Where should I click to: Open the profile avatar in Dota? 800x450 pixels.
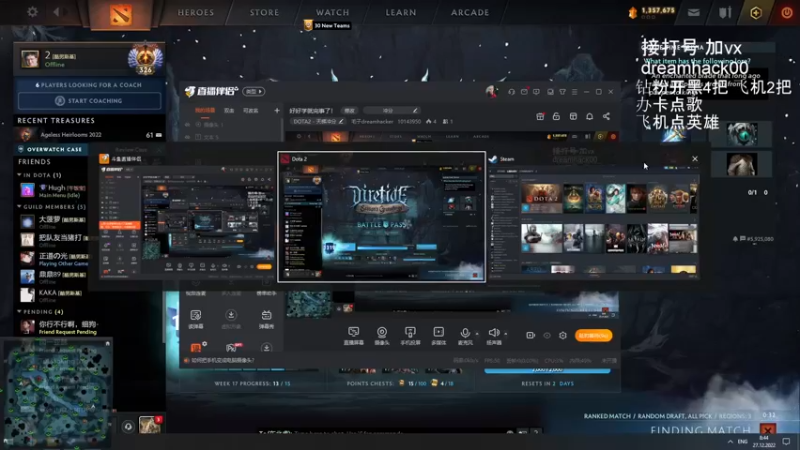coord(30,59)
